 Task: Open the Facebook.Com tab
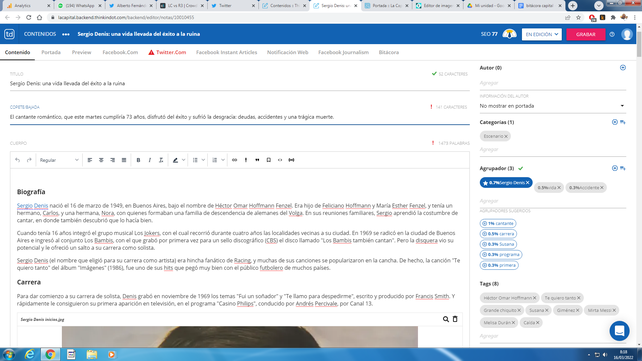point(120,52)
